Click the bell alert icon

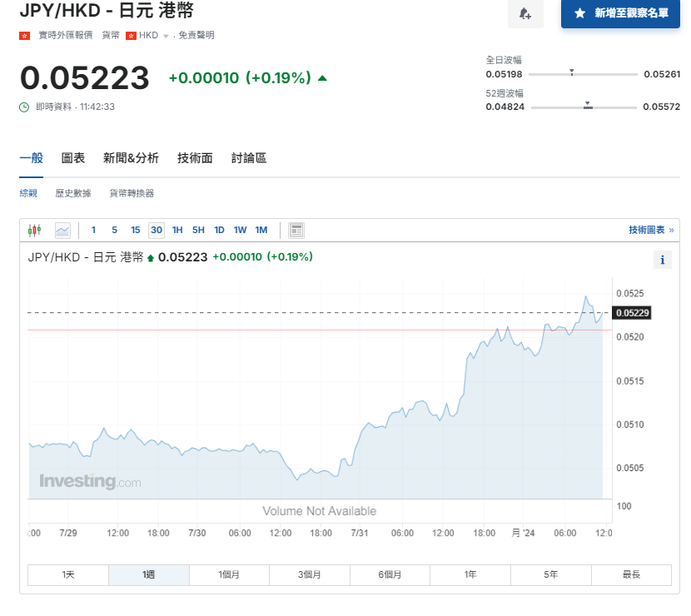coord(525,14)
